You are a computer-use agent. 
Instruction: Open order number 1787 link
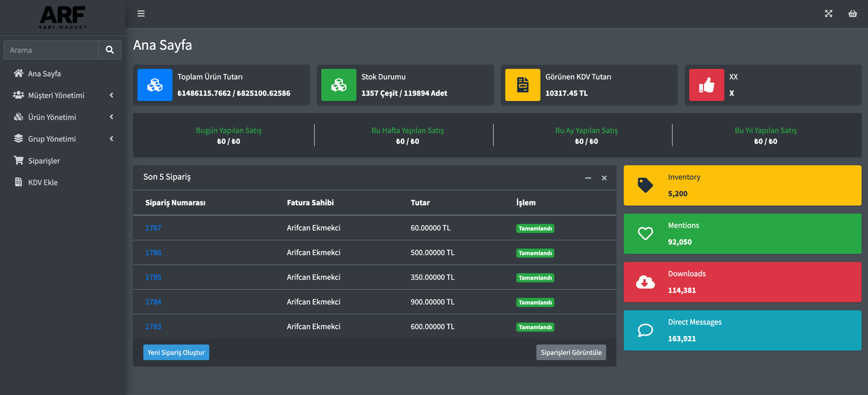153,228
